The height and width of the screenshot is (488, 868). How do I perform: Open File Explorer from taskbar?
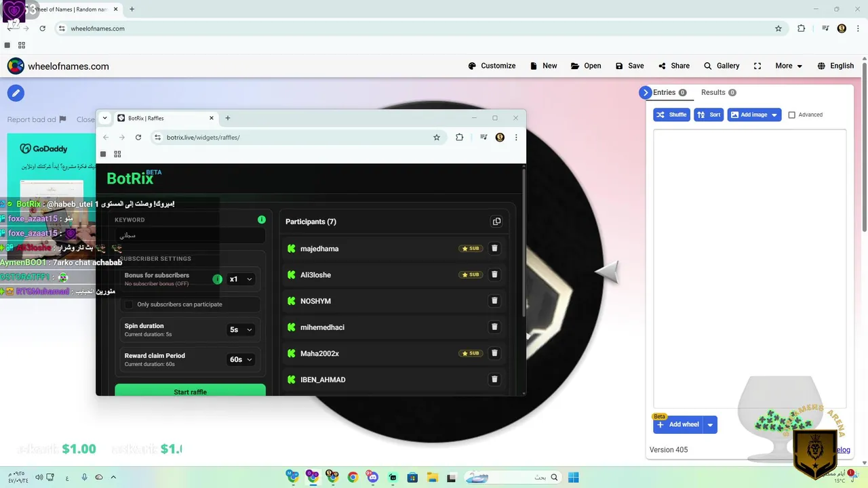pos(432,477)
